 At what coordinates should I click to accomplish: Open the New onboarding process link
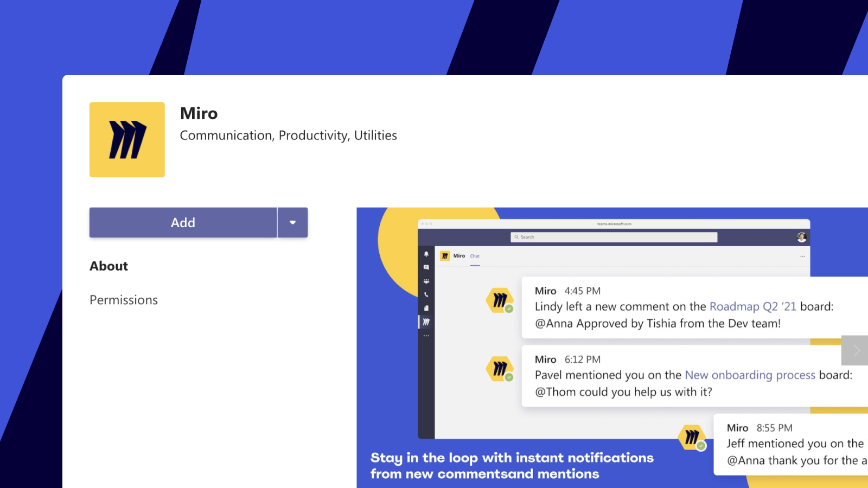[x=750, y=375]
